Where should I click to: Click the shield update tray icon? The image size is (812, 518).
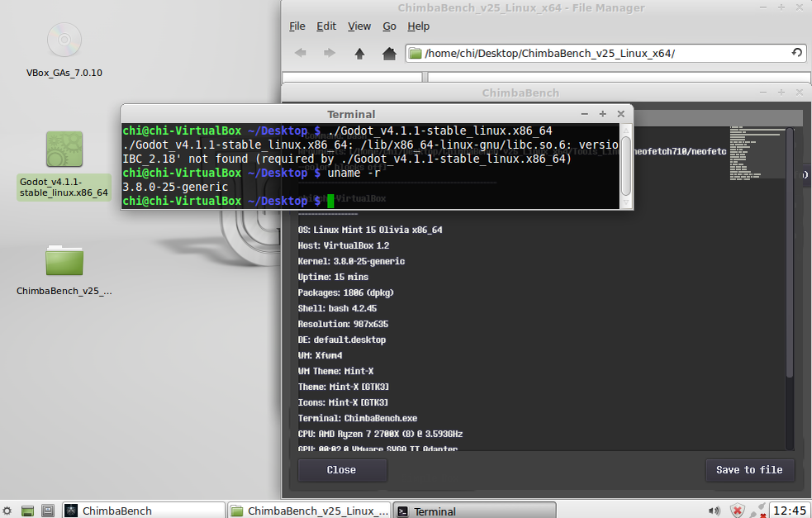738,511
